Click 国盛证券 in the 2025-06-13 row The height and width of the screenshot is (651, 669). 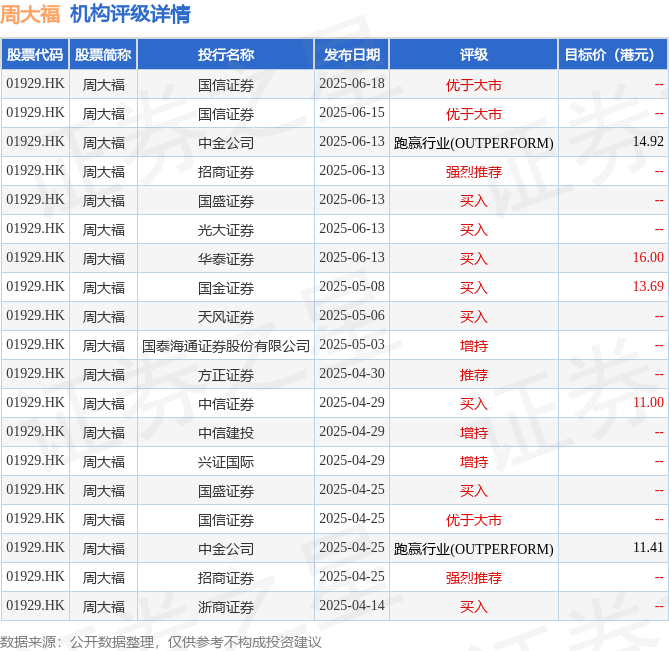coord(226,201)
